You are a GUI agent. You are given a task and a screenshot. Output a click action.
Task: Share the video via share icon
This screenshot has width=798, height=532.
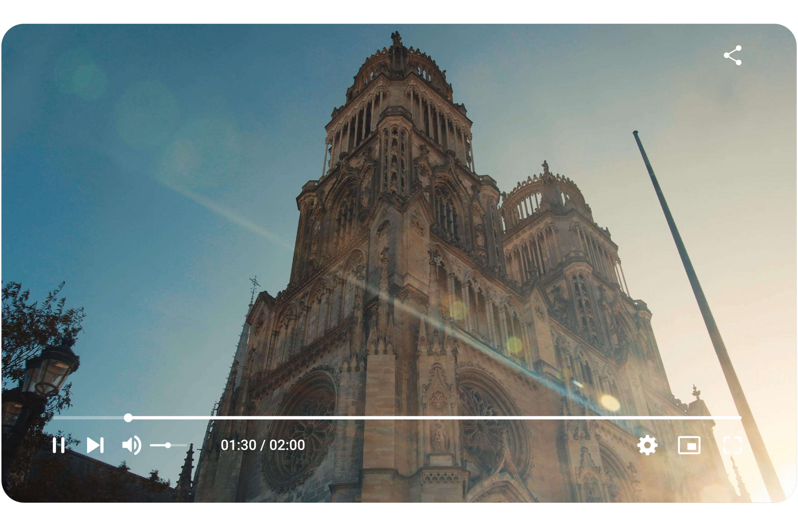733,55
